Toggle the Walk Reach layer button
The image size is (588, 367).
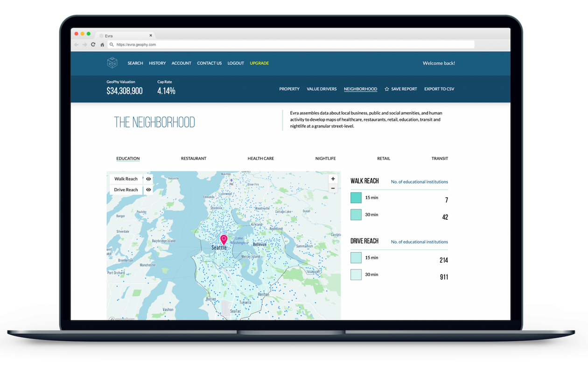(126, 179)
